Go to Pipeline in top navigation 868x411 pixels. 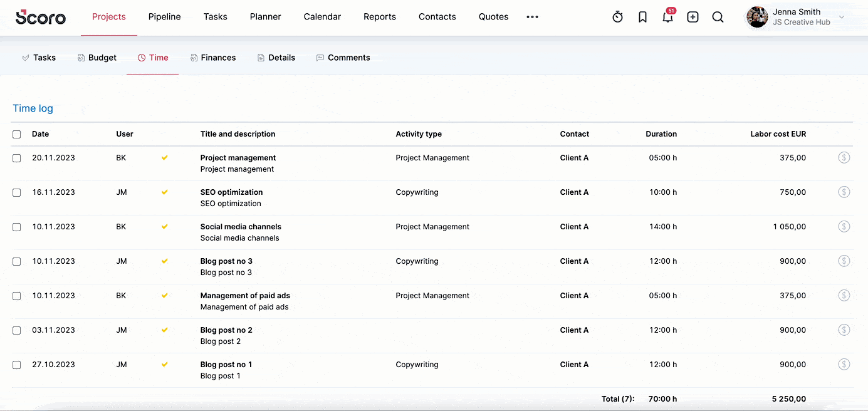click(x=164, y=17)
